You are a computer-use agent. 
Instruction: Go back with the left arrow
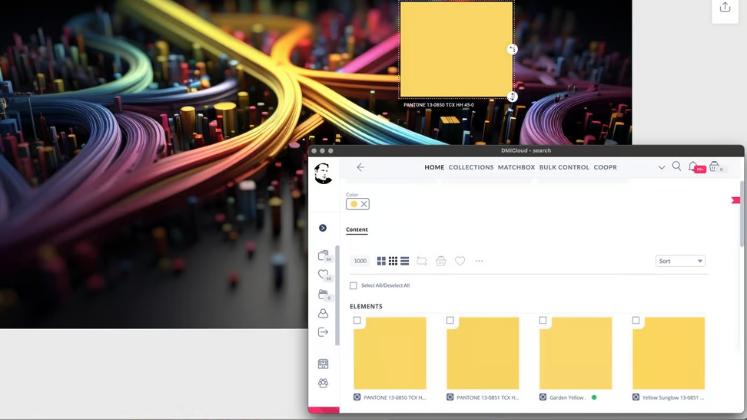(x=360, y=167)
